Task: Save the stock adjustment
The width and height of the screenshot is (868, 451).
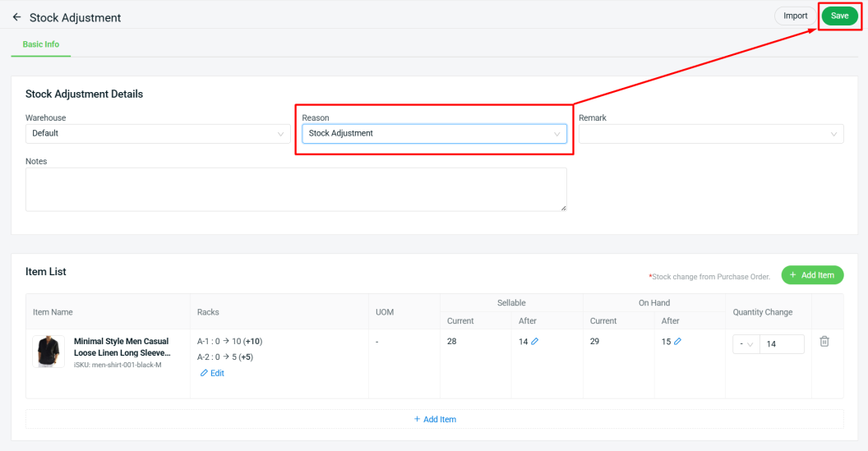Action: click(x=839, y=16)
